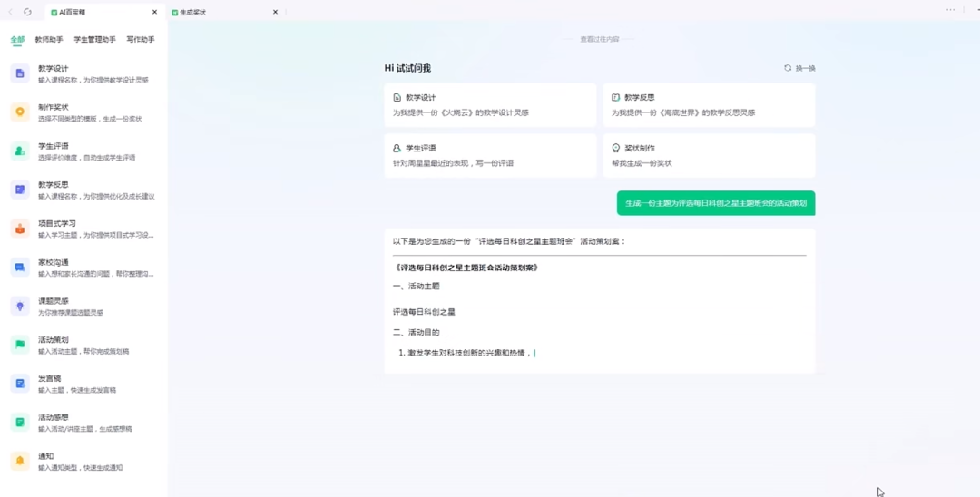Image resolution: width=980 pixels, height=497 pixels.
Task: Open the 教学反思 sidebar icon
Action: [19, 190]
